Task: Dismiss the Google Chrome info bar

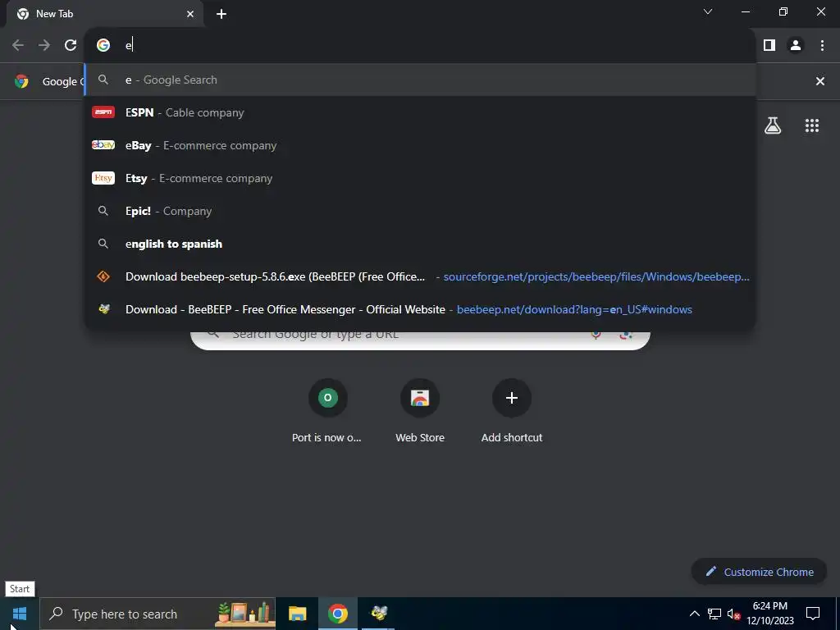Action: coord(819,81)
